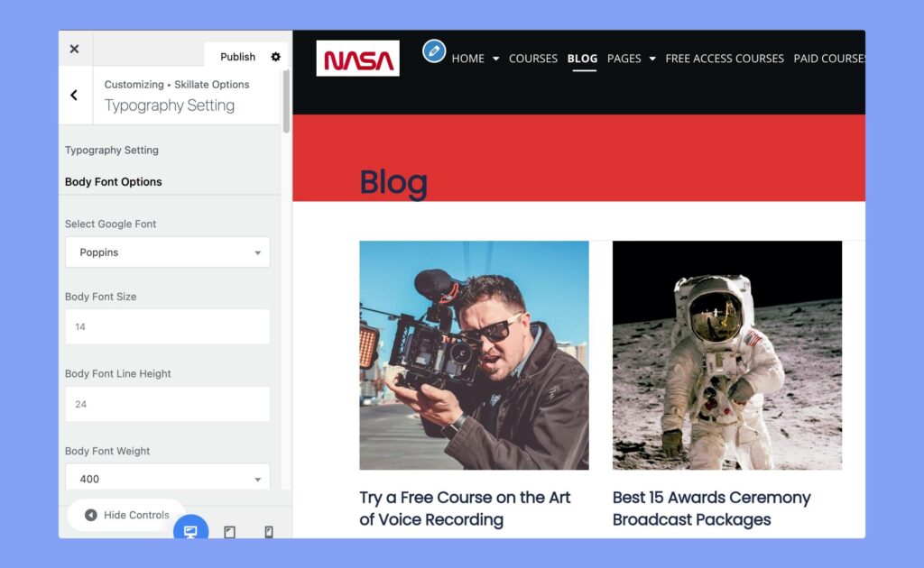Open the Body Font Weight dropdown
The image size is (924, 568).
click(167, 478)
